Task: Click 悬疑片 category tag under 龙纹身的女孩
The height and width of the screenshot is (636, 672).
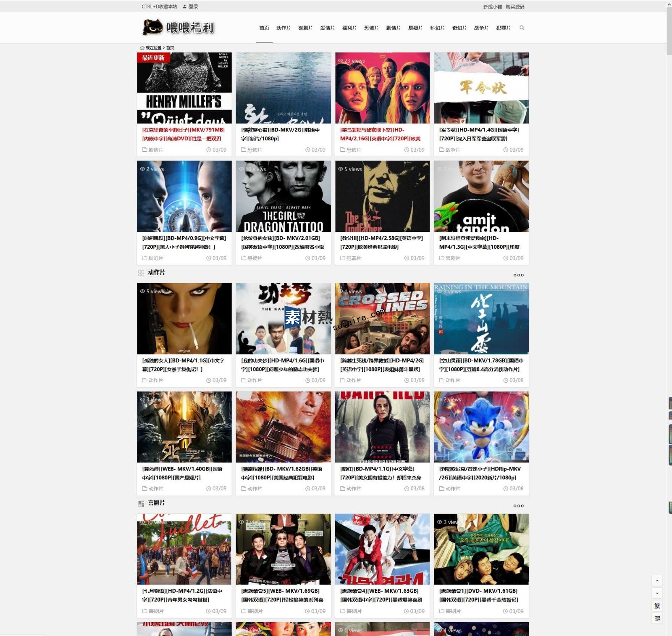Action: point(255,258)
